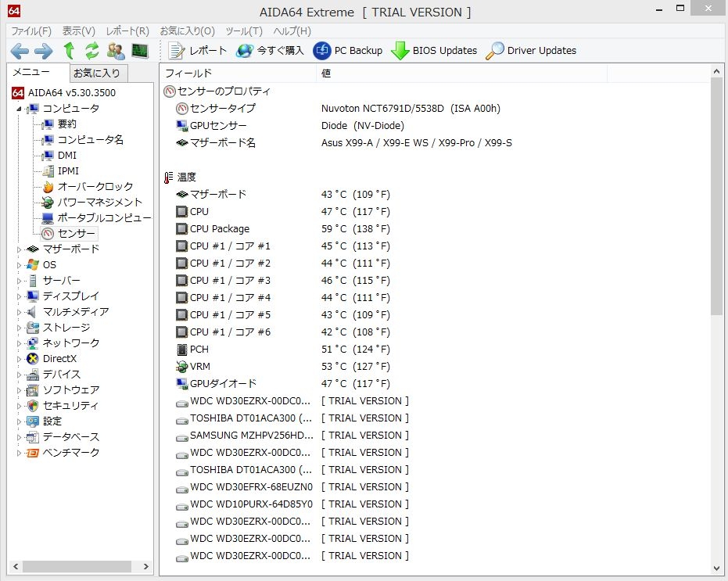Open the お気に入り(O) menu

(x=187, y=31)
